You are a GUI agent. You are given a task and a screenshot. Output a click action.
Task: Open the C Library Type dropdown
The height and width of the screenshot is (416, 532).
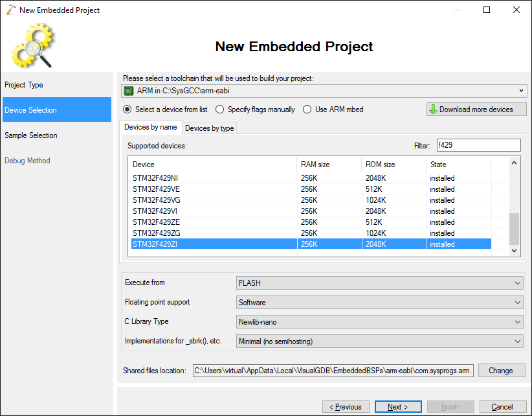pos(379,321)
